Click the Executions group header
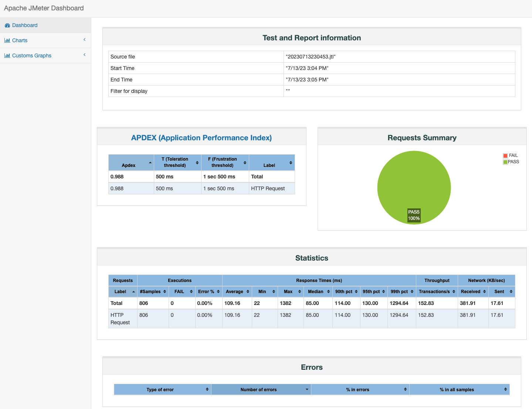The height and width of the screenshot is (409, 532). point(180,281)
